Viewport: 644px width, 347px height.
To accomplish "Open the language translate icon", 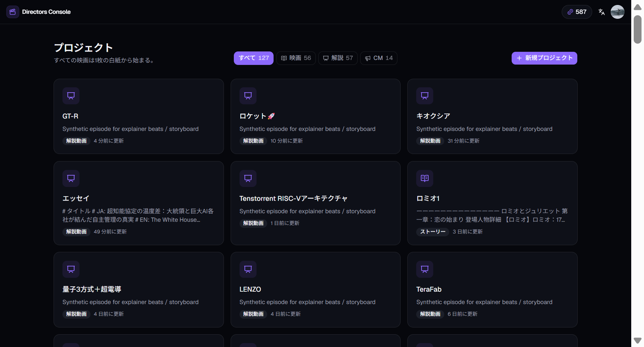I will point(601,12).
